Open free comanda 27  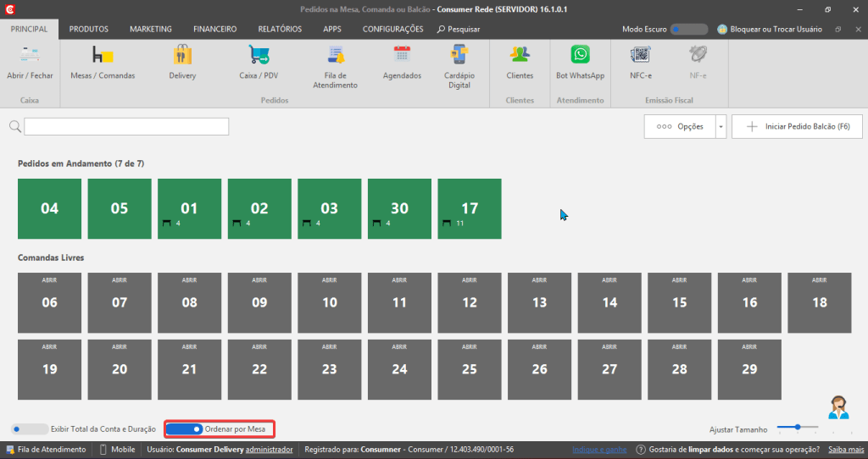(x=609, y=369)
